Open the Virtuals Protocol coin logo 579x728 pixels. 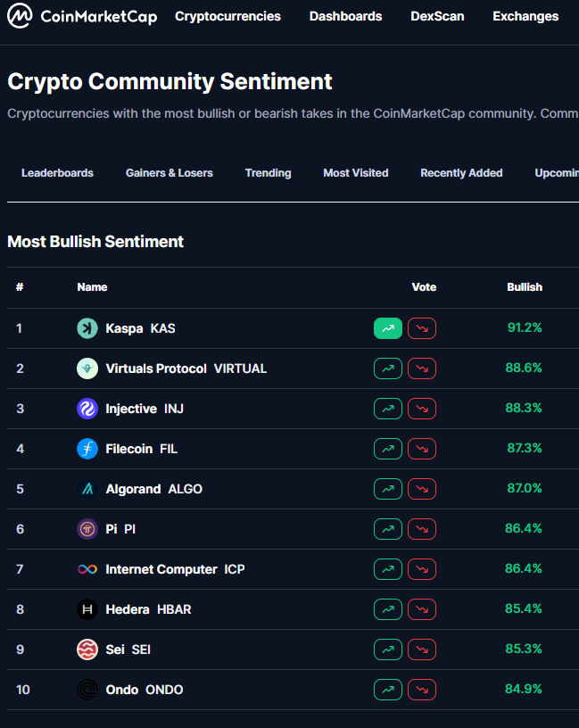click(87, 368)
